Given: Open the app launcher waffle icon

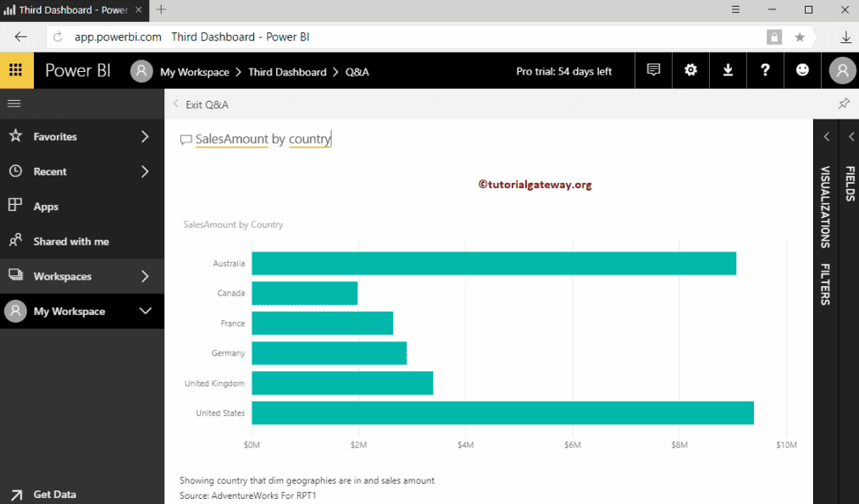Looking at the screenshot, I should [x=16, y=70].
